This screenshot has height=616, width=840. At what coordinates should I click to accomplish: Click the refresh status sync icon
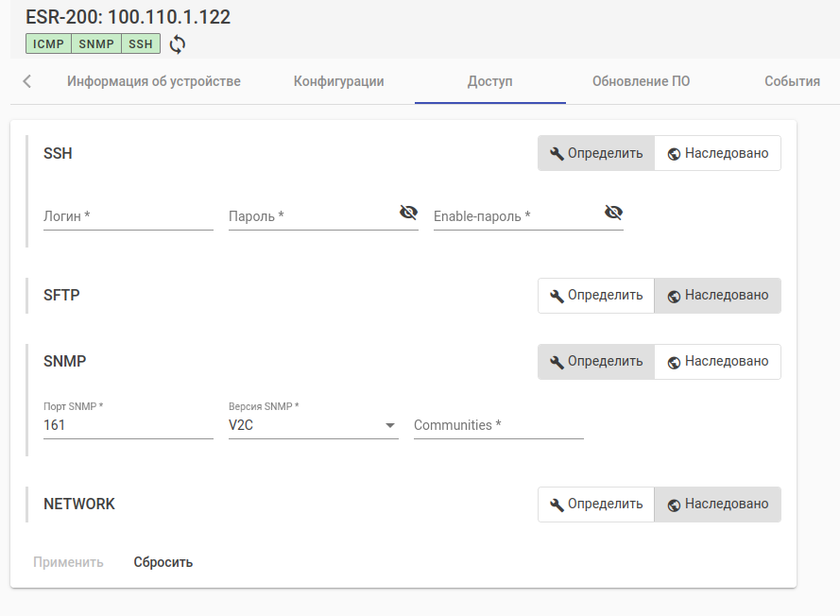(x=177, y=43)
